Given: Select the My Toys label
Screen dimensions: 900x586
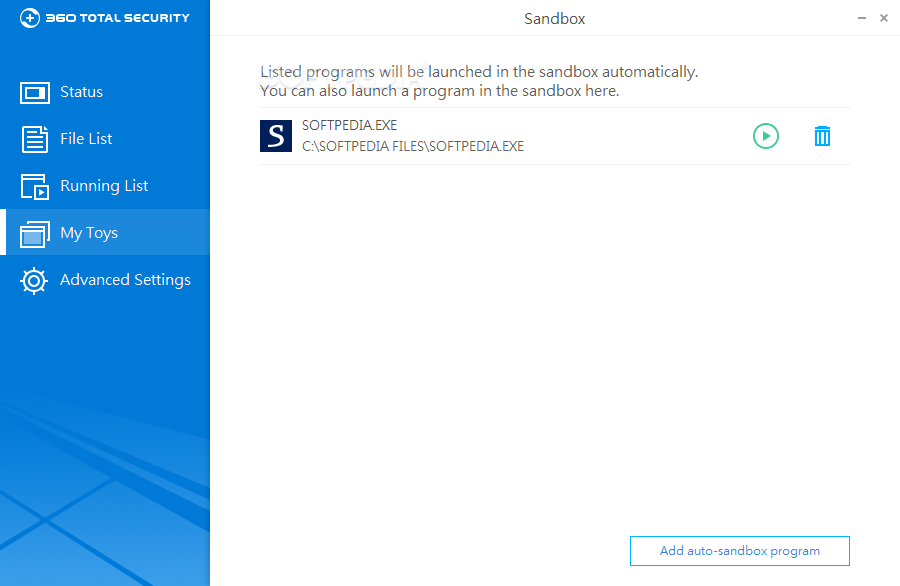Looking at the screenshot, I should tap(89, 233).
